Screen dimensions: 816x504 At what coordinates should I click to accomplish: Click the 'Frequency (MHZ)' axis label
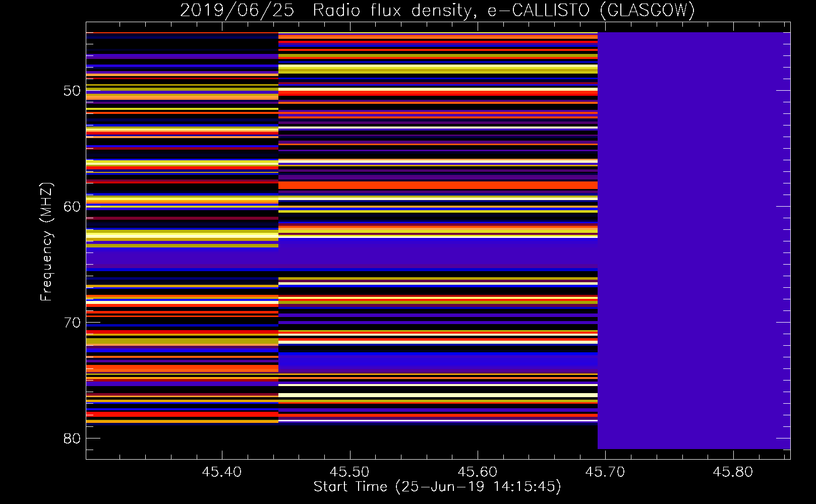46,242
